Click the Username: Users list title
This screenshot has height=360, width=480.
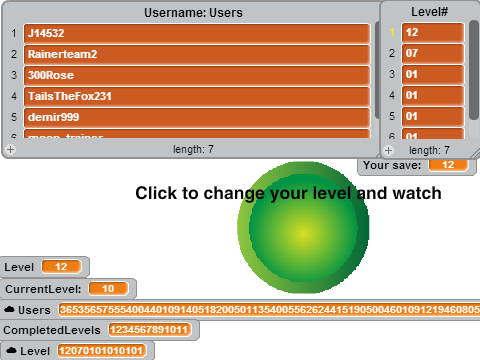click(193, 13)
